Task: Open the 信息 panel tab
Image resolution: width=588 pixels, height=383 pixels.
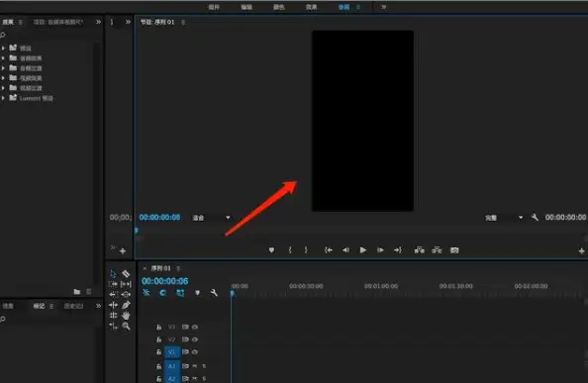Action: (8, 306)
